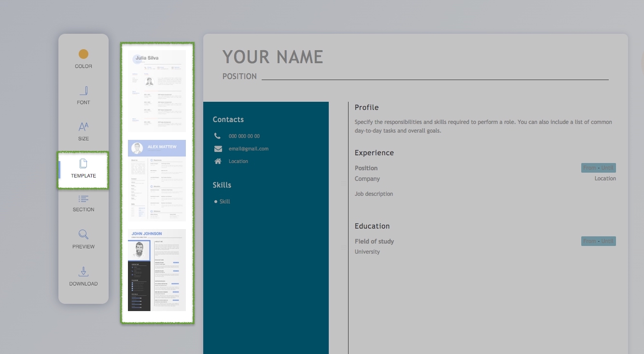Image resolution: width=644 pixels, height=354 pixels.
Task: Open From - Until date in Experience
Action: point(599,168)
